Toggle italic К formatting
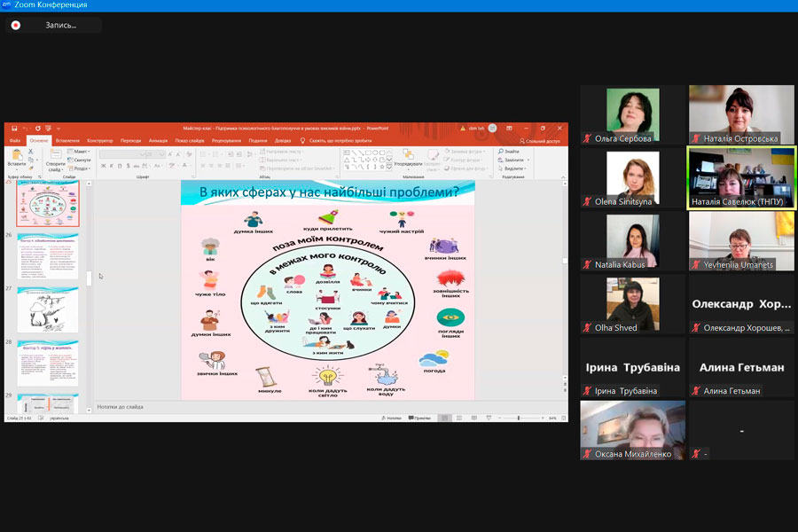This screenshot has height=532, width=798. (x=112, y=166)
